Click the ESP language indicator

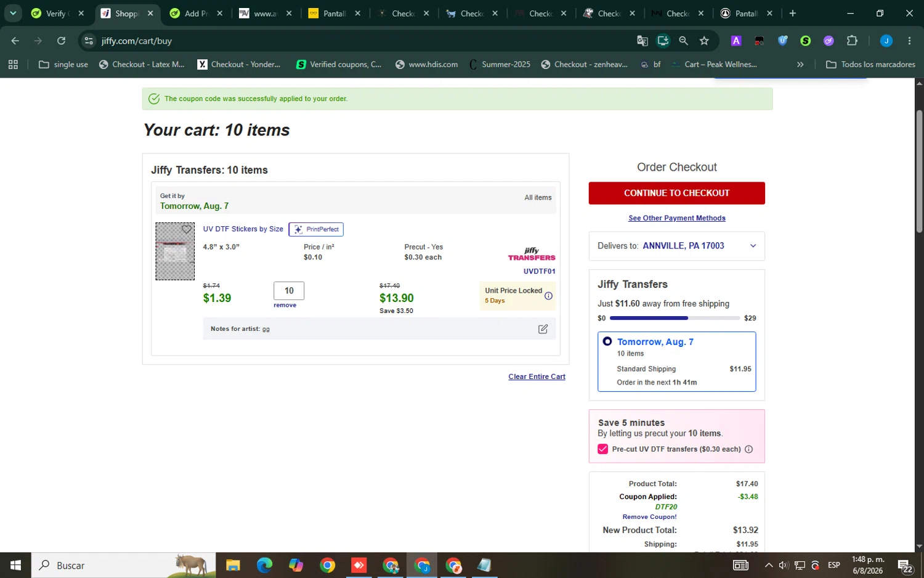(834, 565)
